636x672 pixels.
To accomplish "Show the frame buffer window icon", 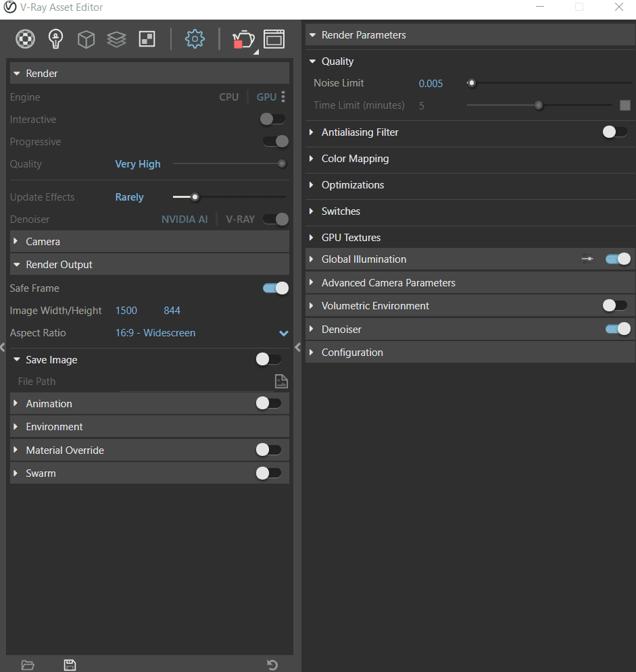I will (x=274, y=39).
